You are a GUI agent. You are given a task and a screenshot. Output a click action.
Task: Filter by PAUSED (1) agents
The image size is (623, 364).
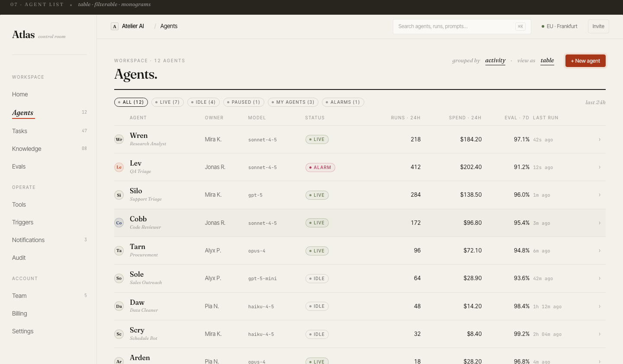click(244, 102)
